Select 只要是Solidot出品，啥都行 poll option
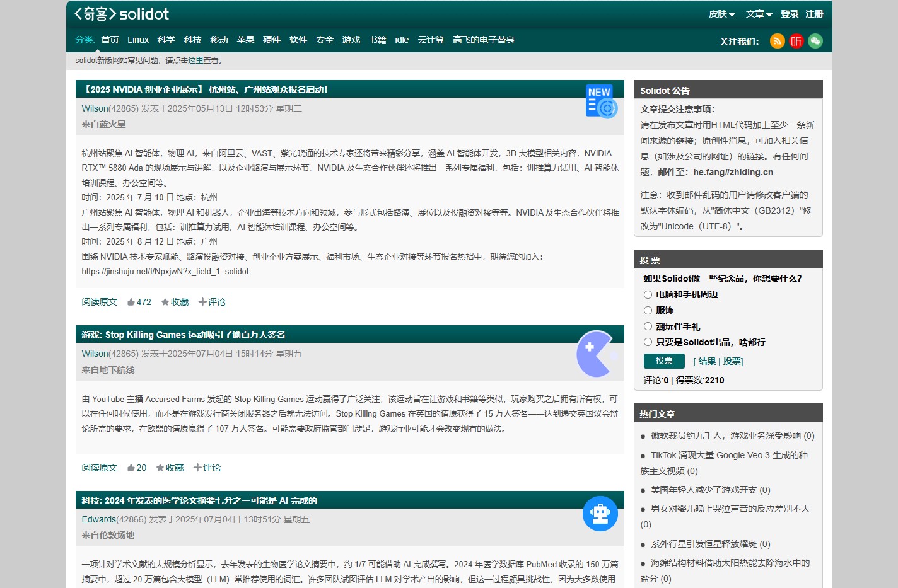898x588 pixels. [x=648, y=342]
